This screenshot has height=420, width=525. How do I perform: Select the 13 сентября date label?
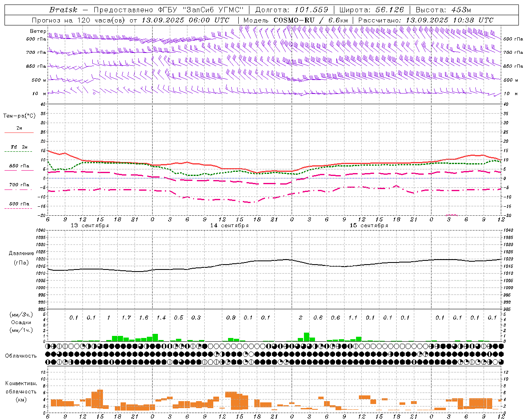pyautogui.click(x=90, y=226)
